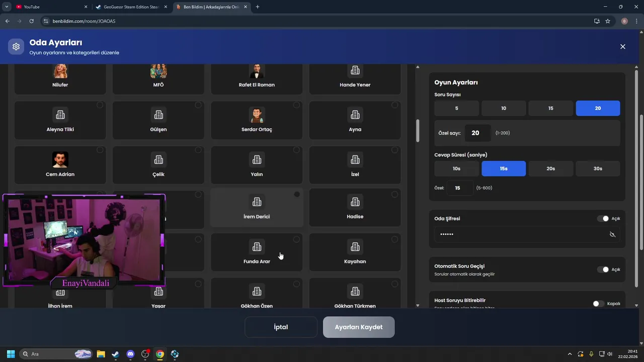644x362 pixels.
Task: Click the Hande Yener category icon
Action: (x=355, y=70)
